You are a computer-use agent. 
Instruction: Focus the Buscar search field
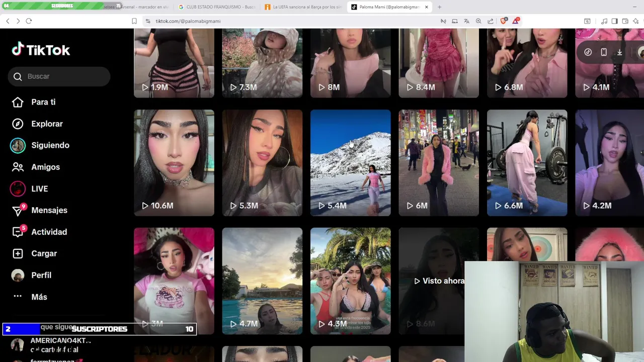pyautogui.click(x=59, y=76)
